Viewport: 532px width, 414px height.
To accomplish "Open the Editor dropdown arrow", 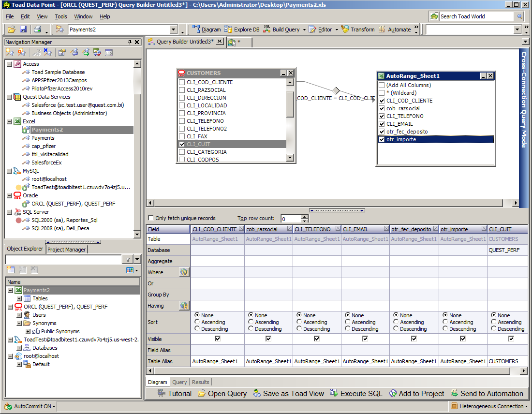I will tap(337, 30).
